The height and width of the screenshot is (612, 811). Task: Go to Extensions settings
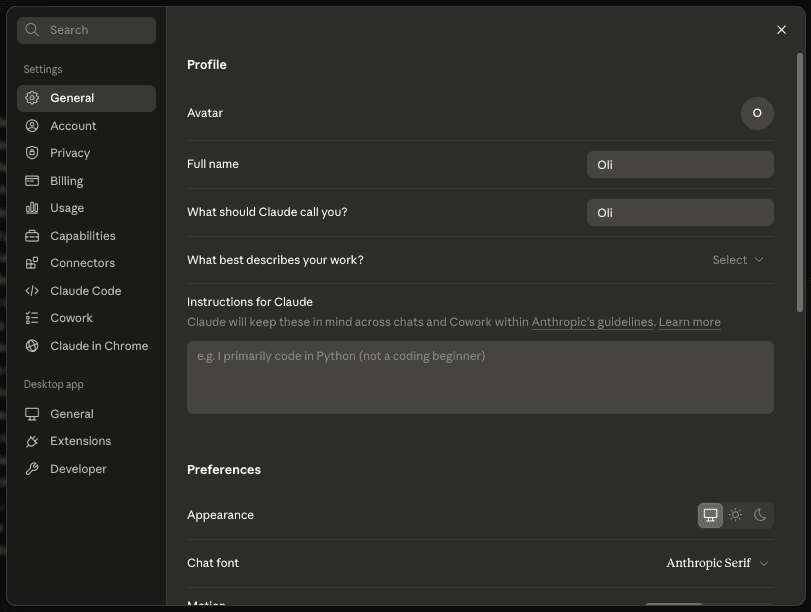pos(86,441)
